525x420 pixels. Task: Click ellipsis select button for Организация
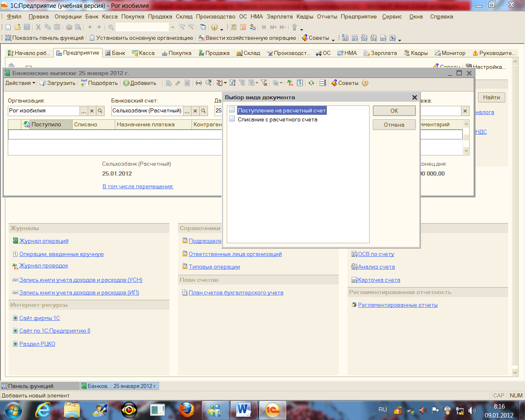(x=84, y=111)
